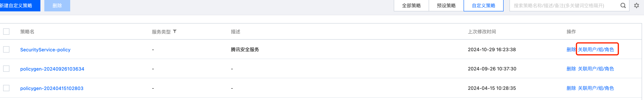Click 关联用户/组/角色 for SecurityService-policy

pos(596,49)
